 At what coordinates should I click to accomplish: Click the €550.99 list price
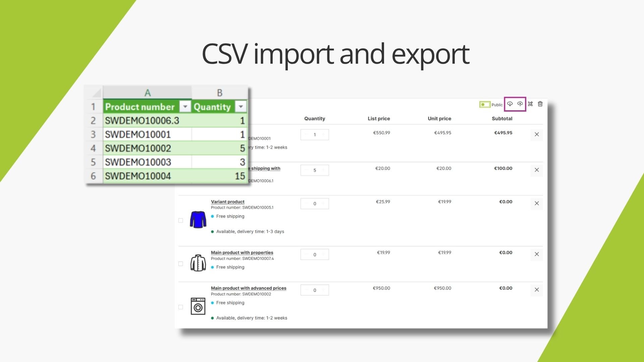(x=382, y=133)
